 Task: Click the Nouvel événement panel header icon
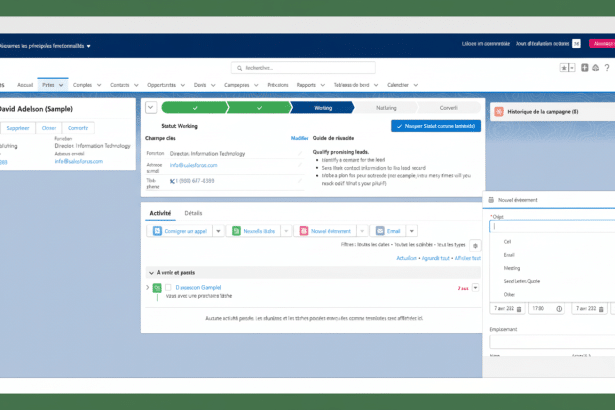point(491,200)
